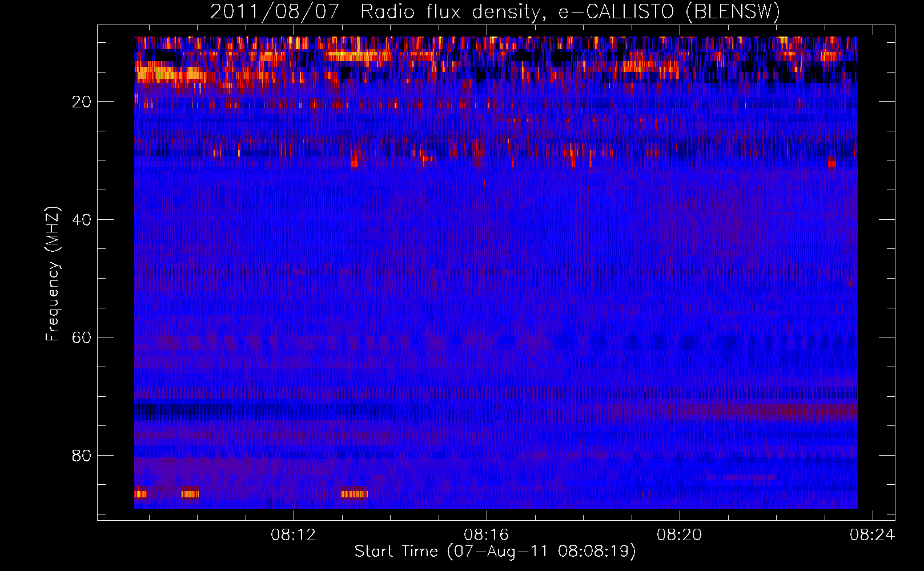The image size is (924, 571).
Task: Click the 60 frequency tick label
Action: coord(82,338)
